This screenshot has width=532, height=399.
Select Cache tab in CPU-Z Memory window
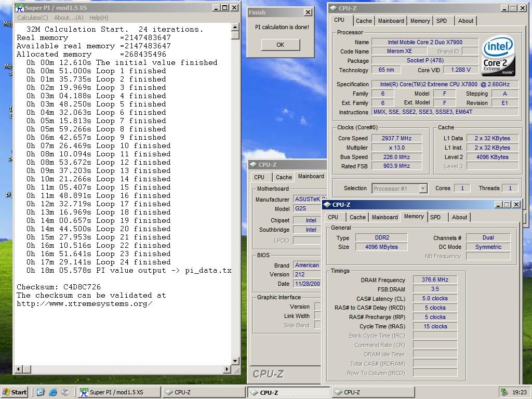357,217
